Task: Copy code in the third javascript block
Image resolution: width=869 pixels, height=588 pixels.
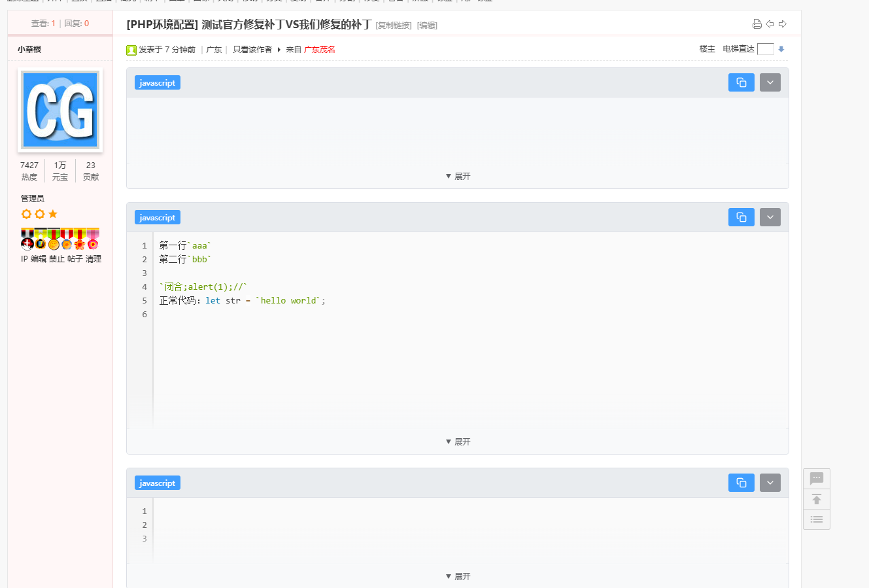Action: pos(741,483)
